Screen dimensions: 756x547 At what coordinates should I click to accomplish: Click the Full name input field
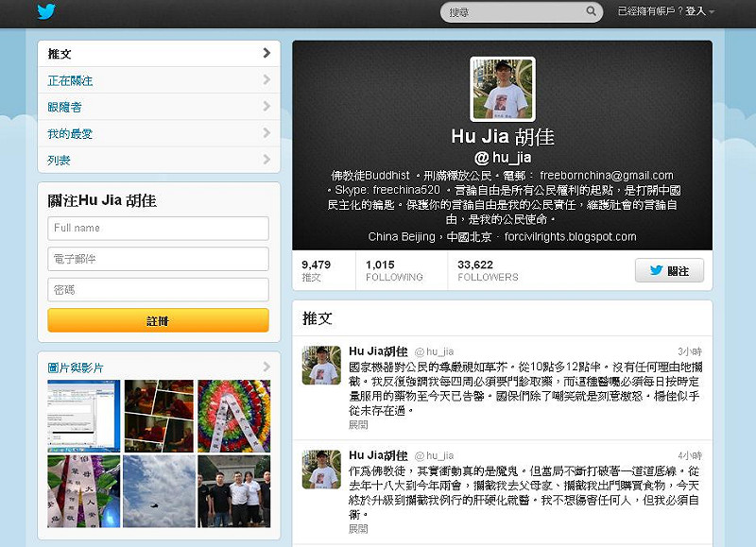(x=158, y=229)
